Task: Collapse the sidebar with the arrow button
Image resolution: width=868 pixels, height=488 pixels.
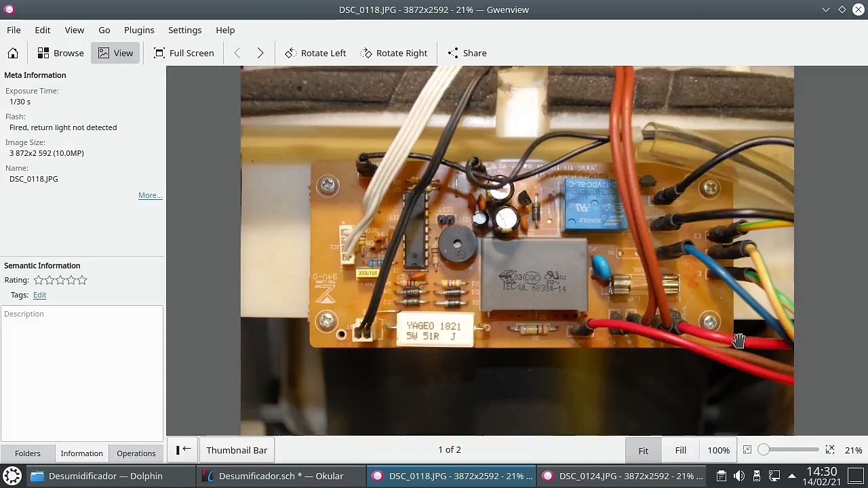Action: pos(183,450)
